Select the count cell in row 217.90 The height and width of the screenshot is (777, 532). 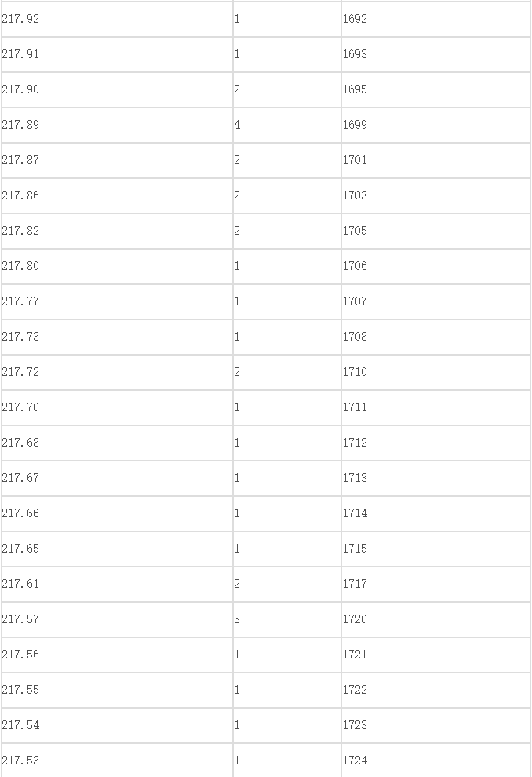point(287,89)
